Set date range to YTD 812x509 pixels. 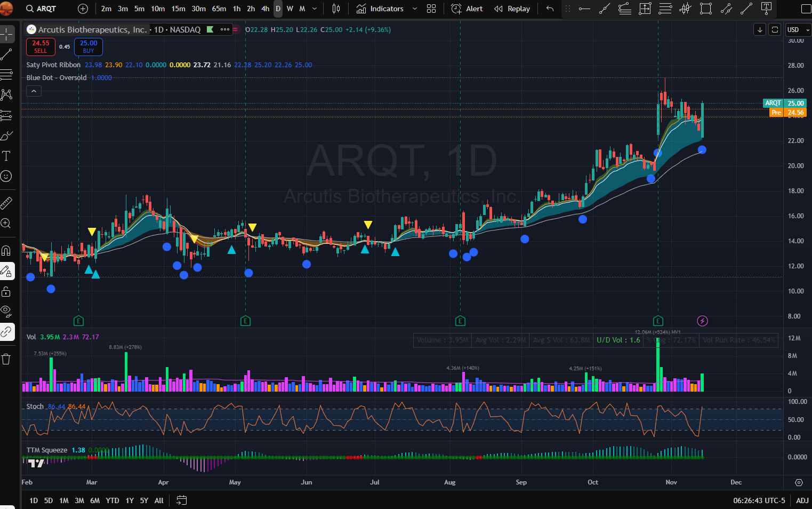[x=112, y=500]
